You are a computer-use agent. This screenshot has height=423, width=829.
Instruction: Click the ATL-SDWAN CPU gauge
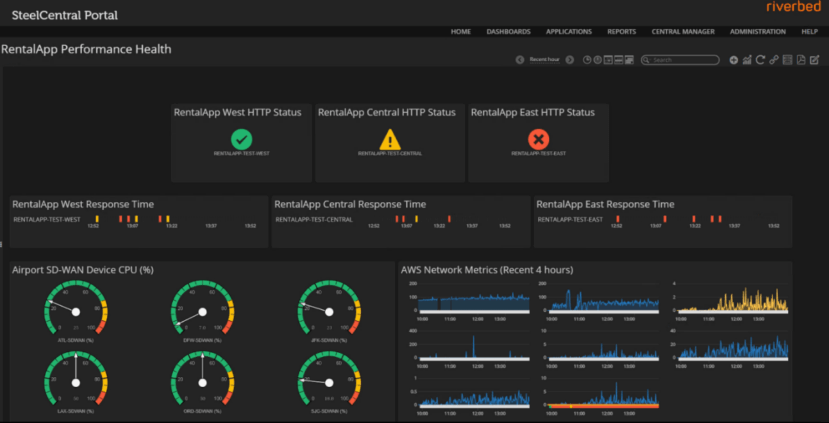click(x=76, y=309)
